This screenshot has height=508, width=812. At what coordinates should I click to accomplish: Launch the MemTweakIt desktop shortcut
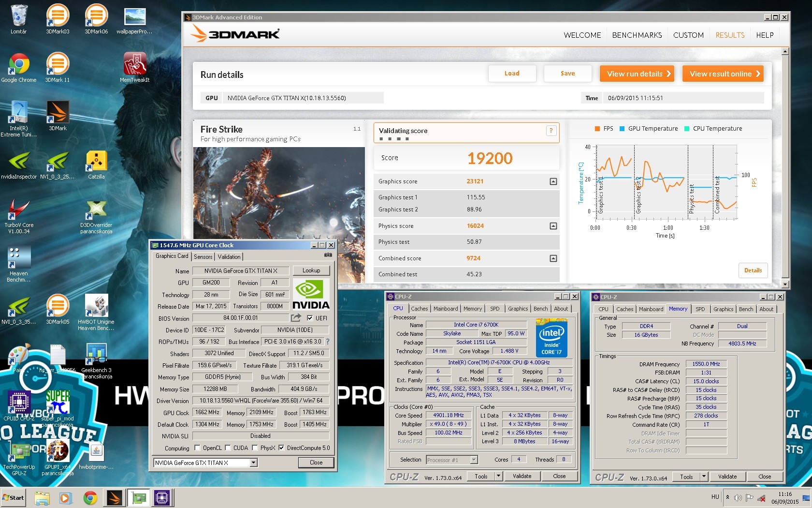[135, 68]
